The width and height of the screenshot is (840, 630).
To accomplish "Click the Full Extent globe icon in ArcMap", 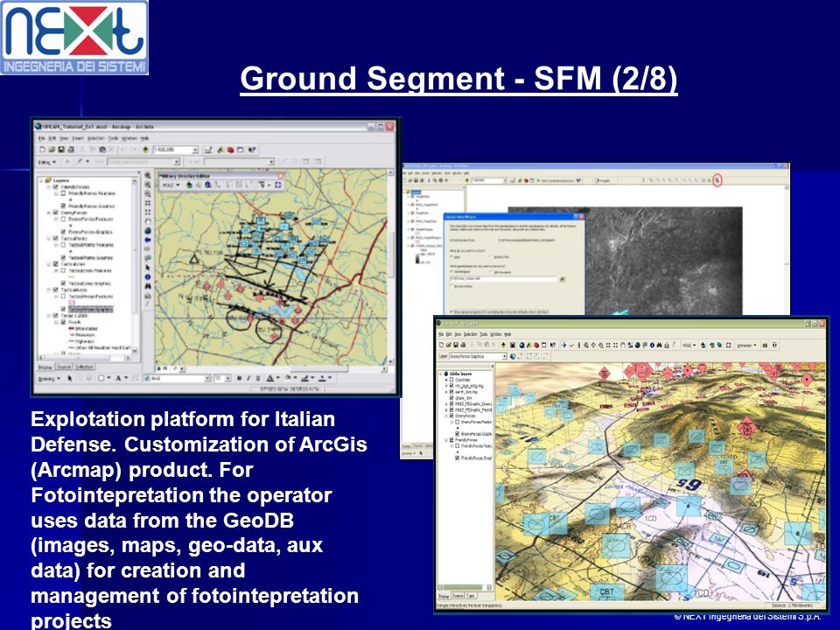I will point(148,231).
